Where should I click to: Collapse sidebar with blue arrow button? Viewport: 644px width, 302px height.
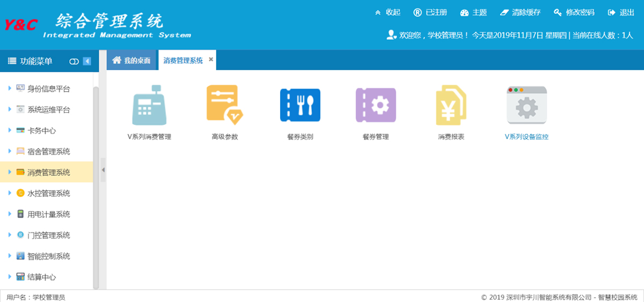tap(87, 62)
